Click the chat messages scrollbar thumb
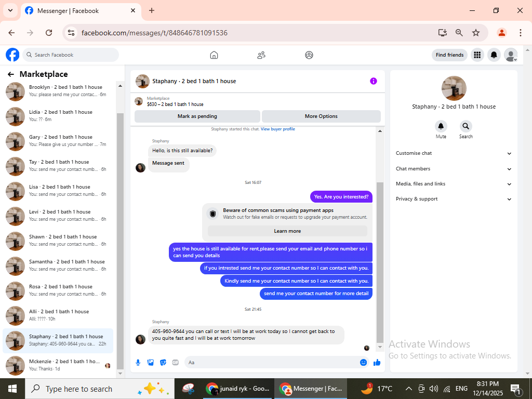This screenshot has height=399, width=532. click(x=380, y=262)
